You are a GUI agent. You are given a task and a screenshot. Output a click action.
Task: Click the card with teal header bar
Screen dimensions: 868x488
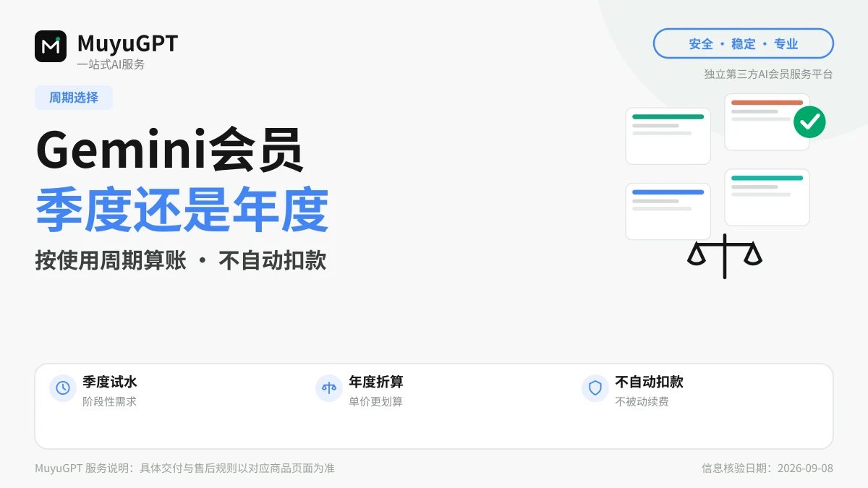pyautogui.click(x=767, y=197)
